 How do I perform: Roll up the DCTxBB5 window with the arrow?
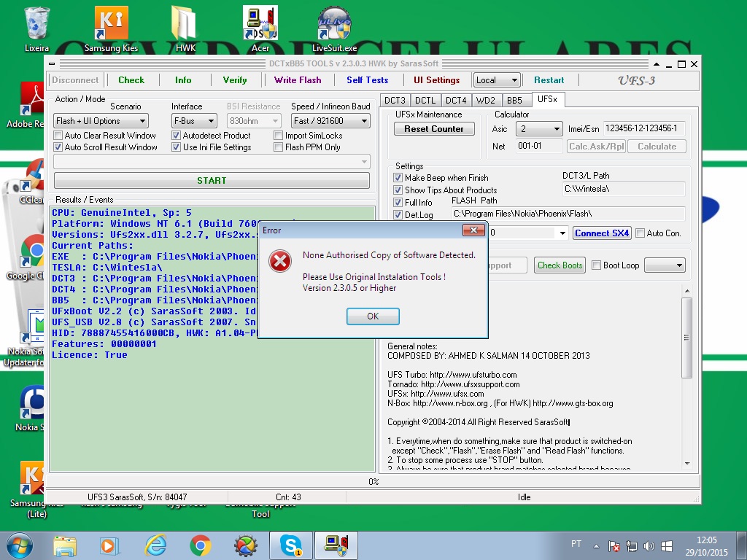click(657, 64)
